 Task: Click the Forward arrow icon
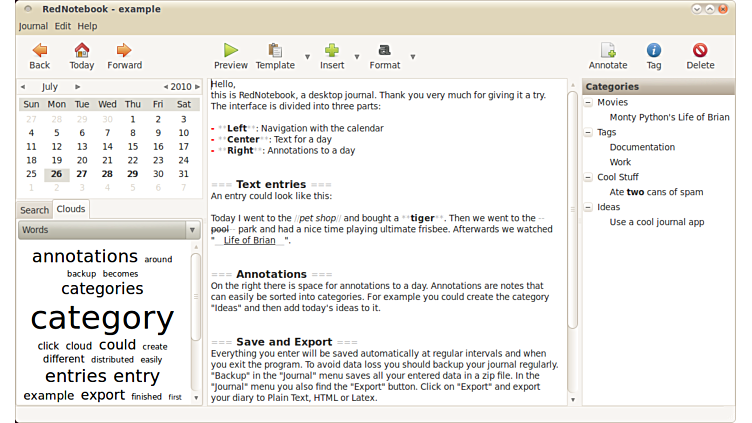[124, 50]
